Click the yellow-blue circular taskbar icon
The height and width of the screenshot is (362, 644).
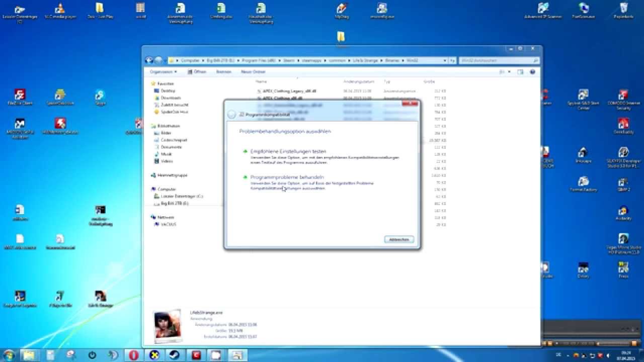154,355
